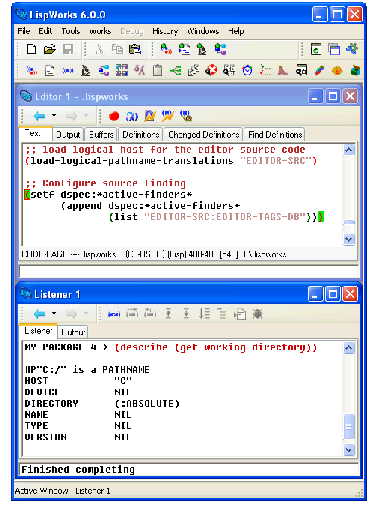Click the Listener scrollbar down arrow
This screenshot has width=379, height=505.
point(349,450)
